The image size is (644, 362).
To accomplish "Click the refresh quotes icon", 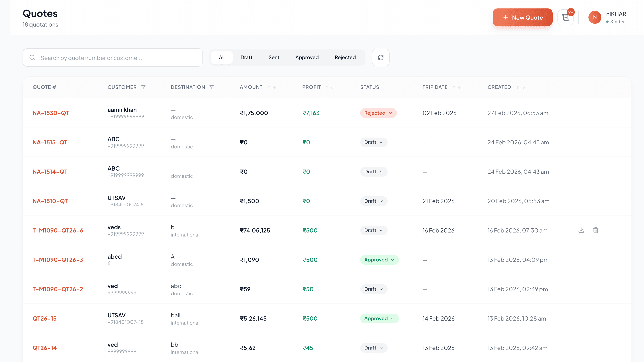I will [x=381, y=58].
